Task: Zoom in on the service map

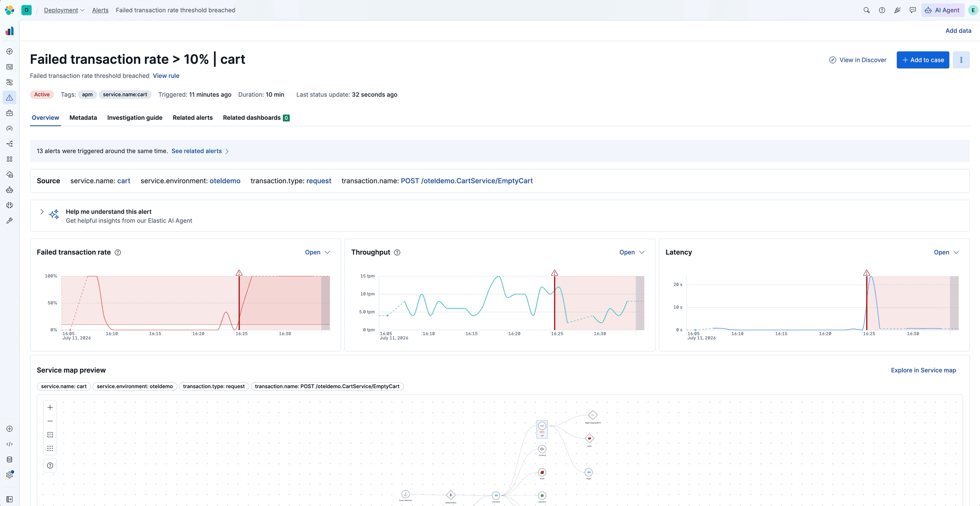Action: pyautogui.click(x=50, y=408)
